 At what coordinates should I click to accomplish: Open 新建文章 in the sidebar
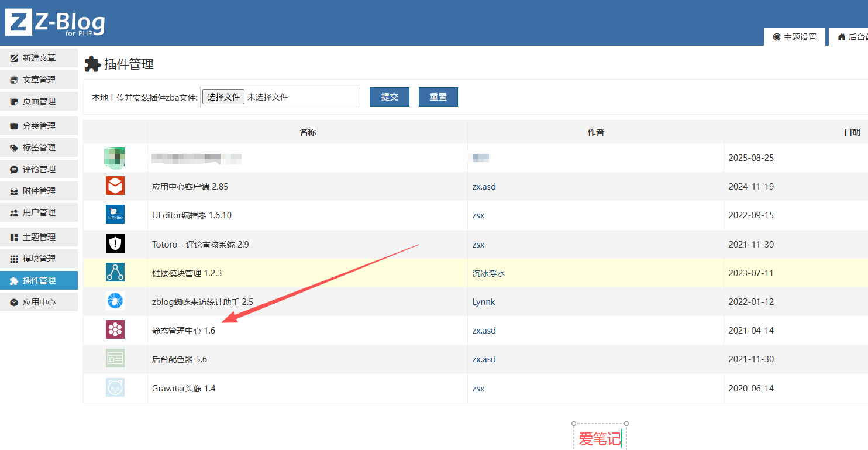(39, 58)
